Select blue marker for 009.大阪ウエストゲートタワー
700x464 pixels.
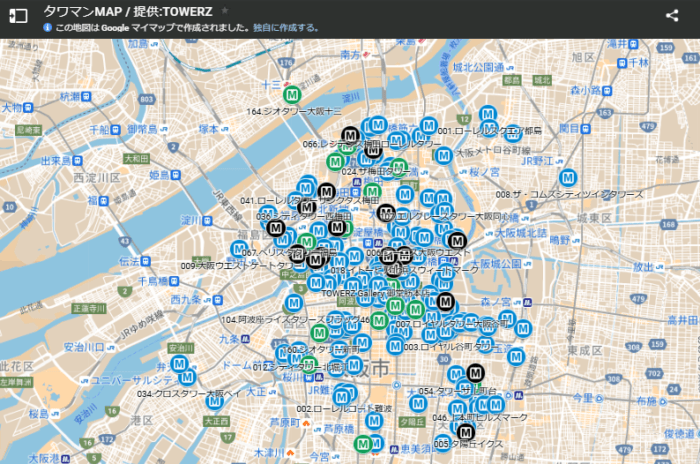coord(239,249)
